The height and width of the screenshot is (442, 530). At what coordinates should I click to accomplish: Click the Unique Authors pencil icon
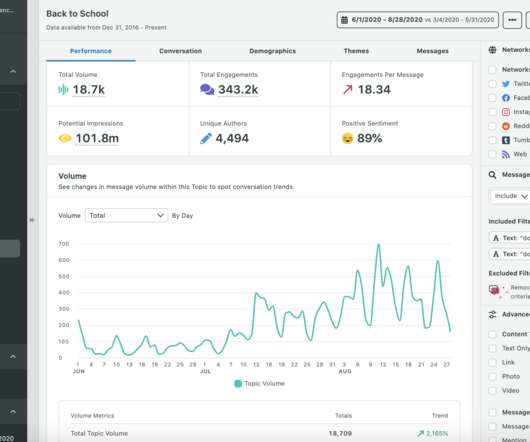(206, 138)
